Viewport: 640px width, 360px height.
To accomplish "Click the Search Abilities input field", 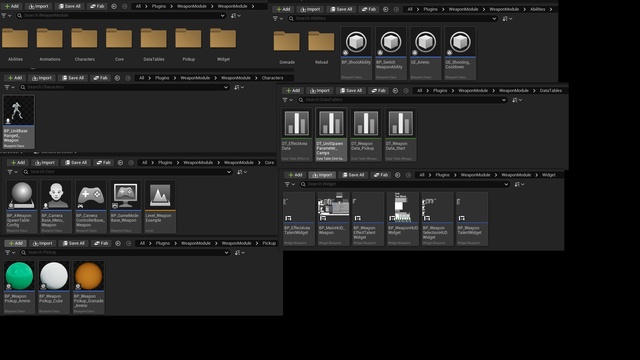I will pos(393,18).
